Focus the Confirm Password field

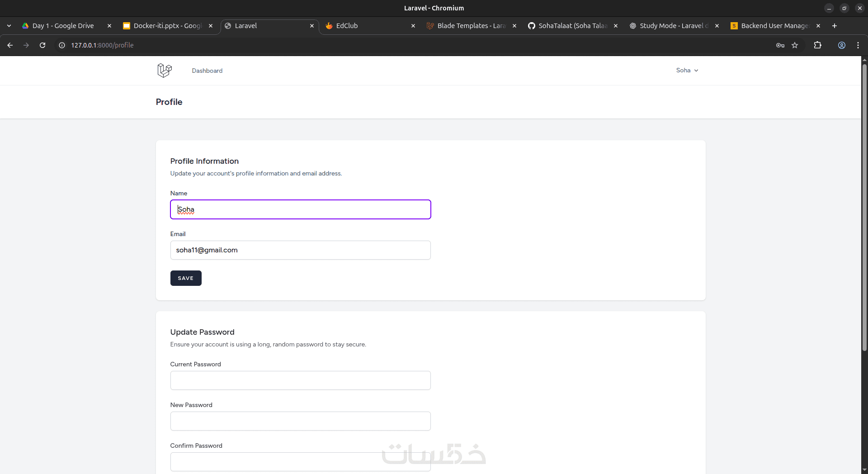pyautogui.click(x=301, y=462)
